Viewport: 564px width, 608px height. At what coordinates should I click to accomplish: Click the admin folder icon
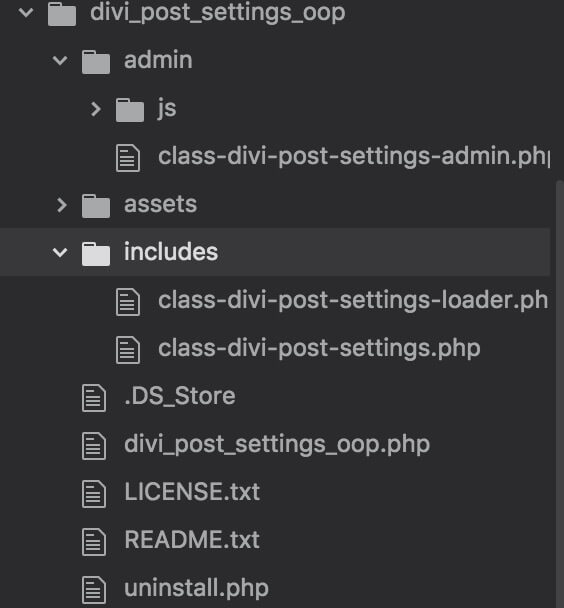pyautogui.click(x=96, y=62)
